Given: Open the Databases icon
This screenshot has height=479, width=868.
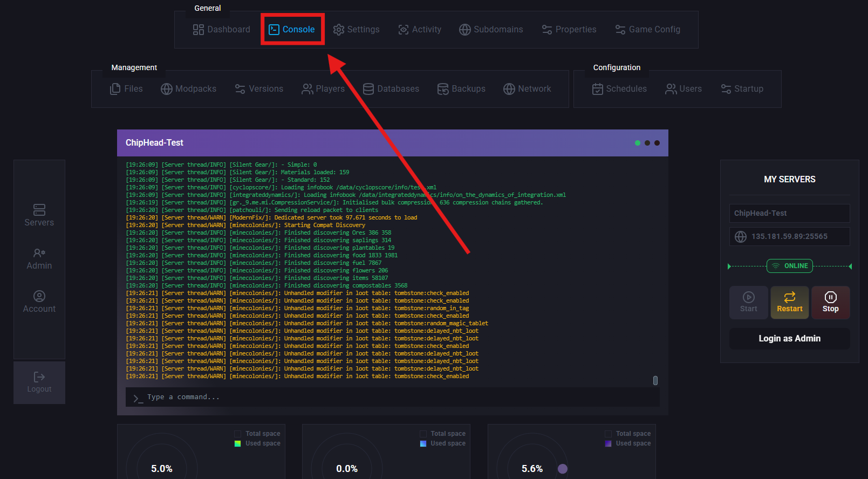Looking at the screenshot, I should 368,89.
